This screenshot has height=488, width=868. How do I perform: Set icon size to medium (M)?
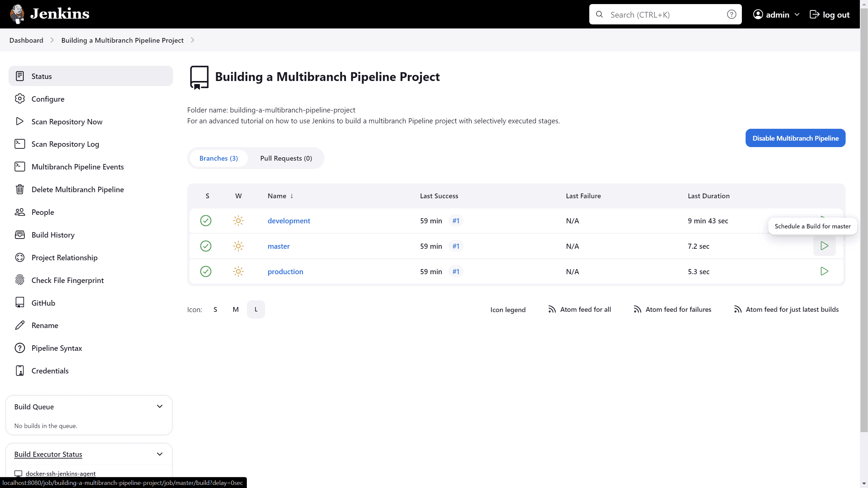(236, 309)
